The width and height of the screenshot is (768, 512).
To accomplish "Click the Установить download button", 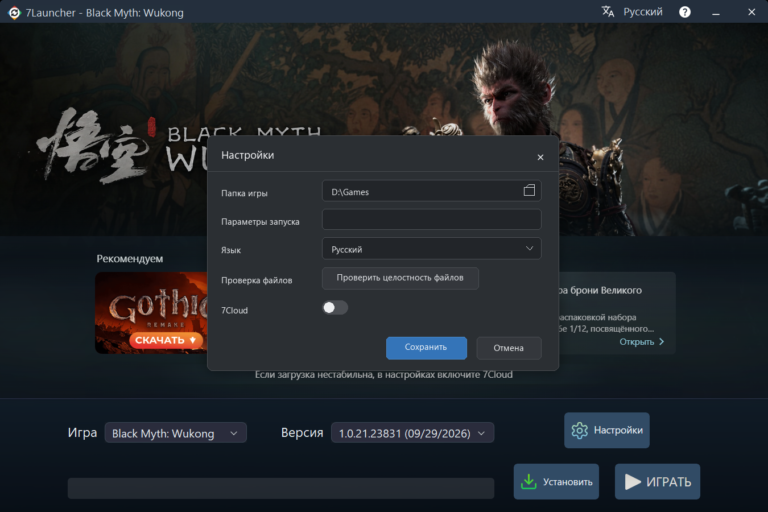I will click(556, 482).
